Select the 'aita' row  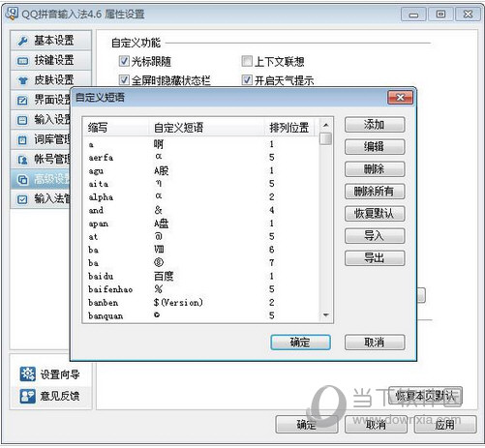(201, 184)
